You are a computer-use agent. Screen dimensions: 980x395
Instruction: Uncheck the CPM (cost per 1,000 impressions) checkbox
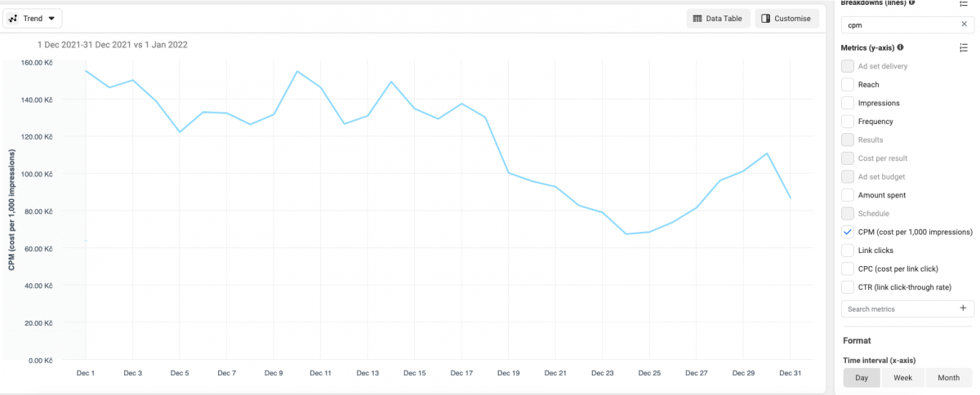(848, 232)
